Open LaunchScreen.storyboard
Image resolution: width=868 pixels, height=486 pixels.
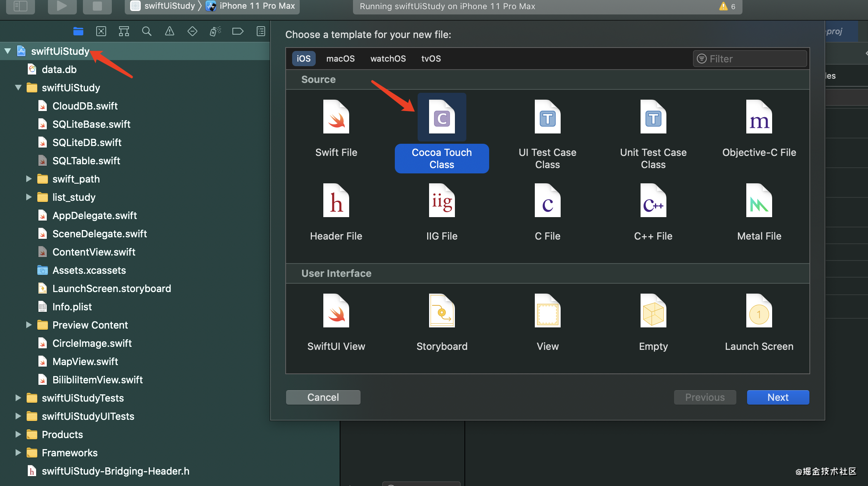[111, 288]
